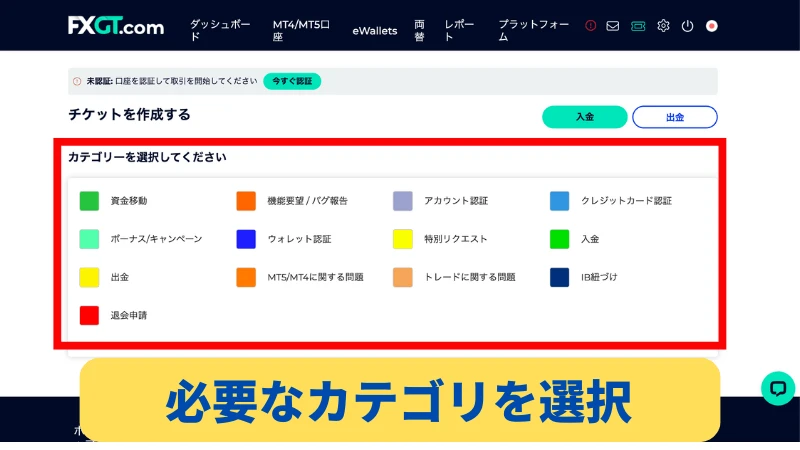The height and width of the screenshot is (450, 800).
Task: Select the IB紐づけ category
Action: (598, 277)
